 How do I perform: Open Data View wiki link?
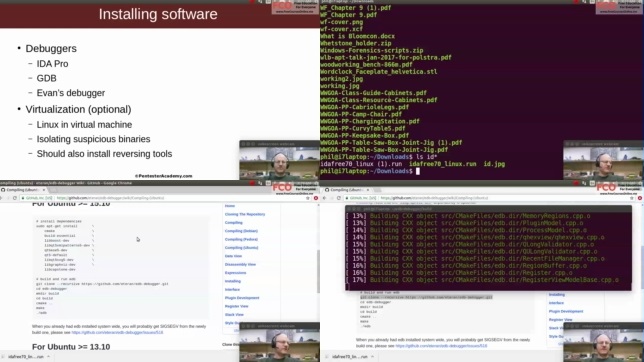click(x=233, y=256)
